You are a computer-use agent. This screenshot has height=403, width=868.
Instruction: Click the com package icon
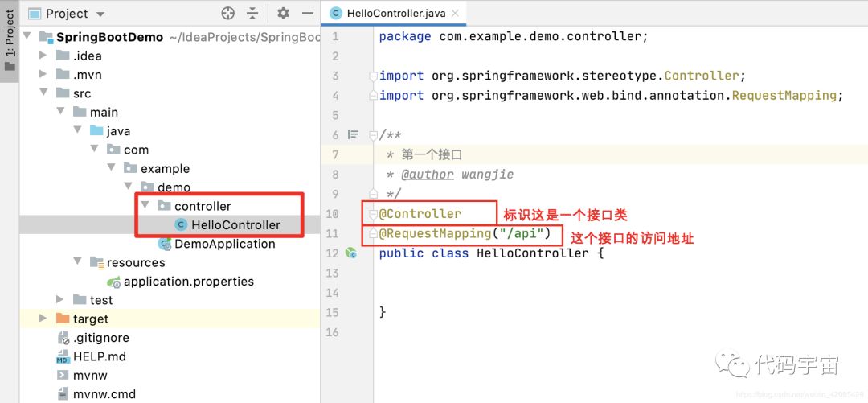pos(114,150)
